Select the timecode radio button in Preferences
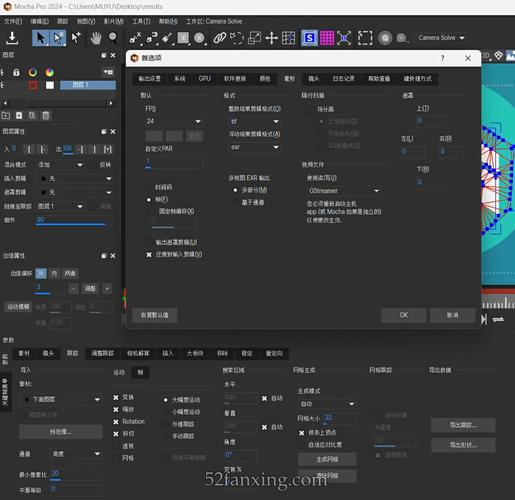Viewport: 515px width, 500px height. (149, 188)
